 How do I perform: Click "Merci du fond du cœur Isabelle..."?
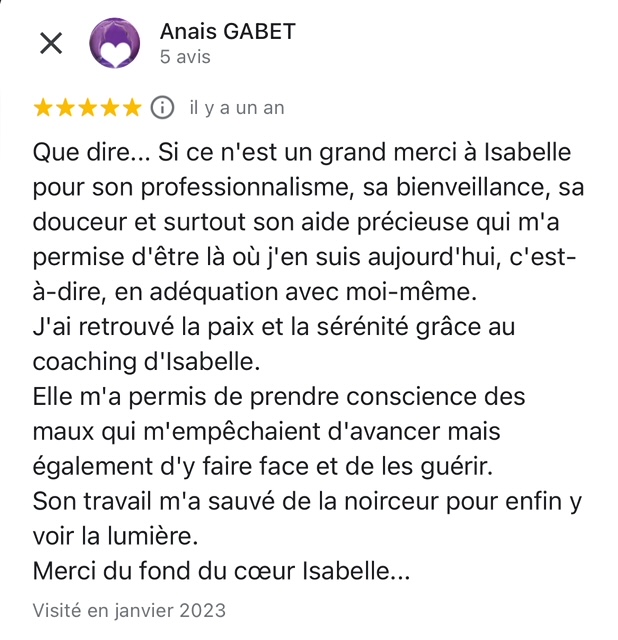click(221, 571)
